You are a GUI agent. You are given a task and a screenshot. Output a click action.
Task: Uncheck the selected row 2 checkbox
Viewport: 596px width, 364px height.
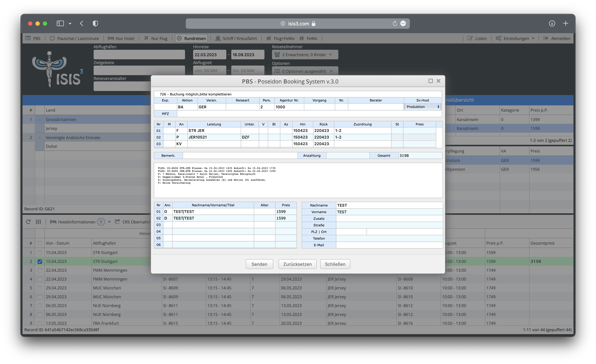click(x=40, y=262)
